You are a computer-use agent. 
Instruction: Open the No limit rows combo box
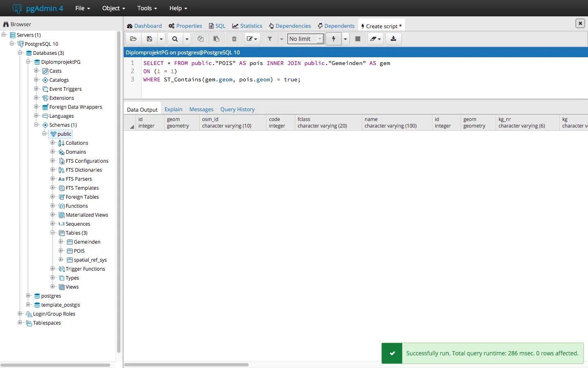coord(305,39)
